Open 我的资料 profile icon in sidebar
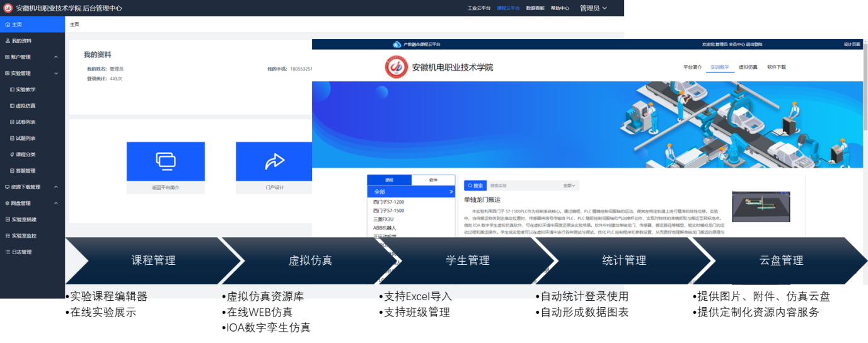 [x=8, y=41]
